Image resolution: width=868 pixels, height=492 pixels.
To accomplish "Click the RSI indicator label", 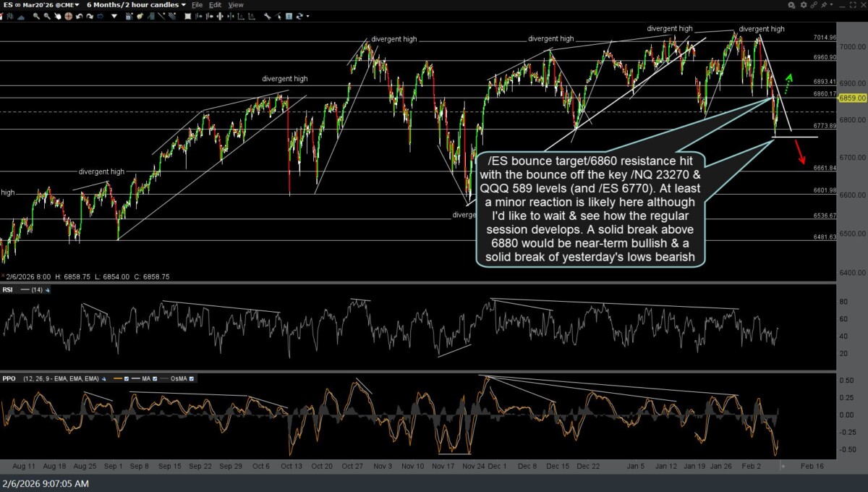I will (9, 289).
